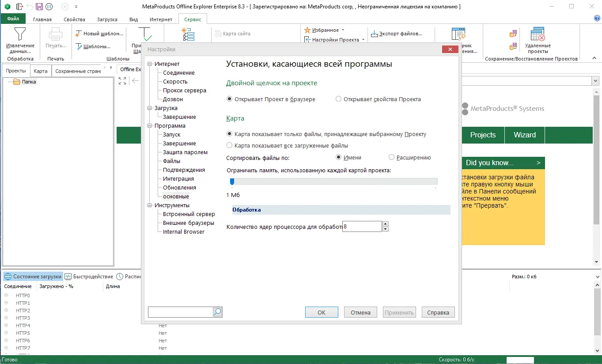
Task: Click the New template icon
Action: [x=79, y=34]
